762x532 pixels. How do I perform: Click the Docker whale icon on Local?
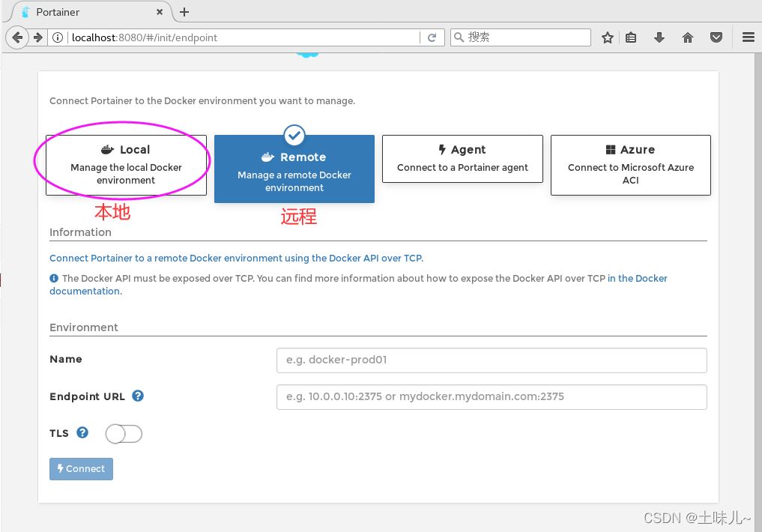[x=107, y=150]
